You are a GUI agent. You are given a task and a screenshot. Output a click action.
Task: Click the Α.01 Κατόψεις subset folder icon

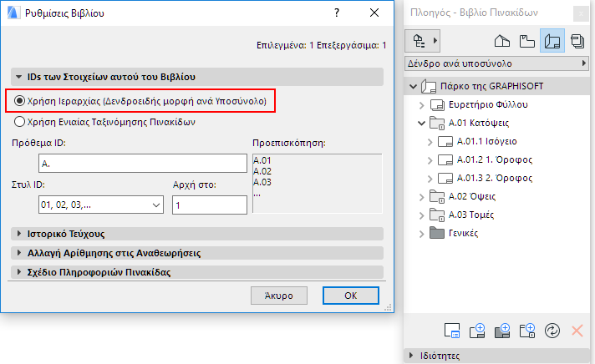[x=437, y=124]
